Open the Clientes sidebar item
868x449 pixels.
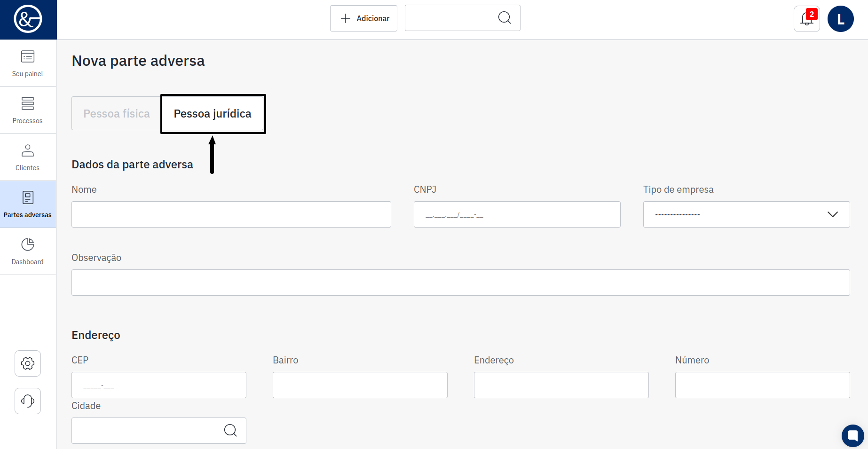pyautogui.click(x=28, y=158)
